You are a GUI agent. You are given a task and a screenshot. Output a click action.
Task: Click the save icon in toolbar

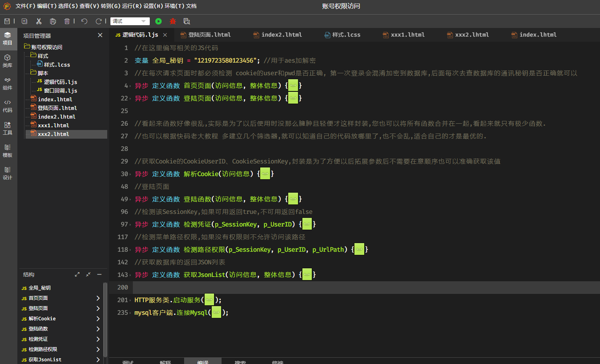pyautogui.click(x=7, y=21)
